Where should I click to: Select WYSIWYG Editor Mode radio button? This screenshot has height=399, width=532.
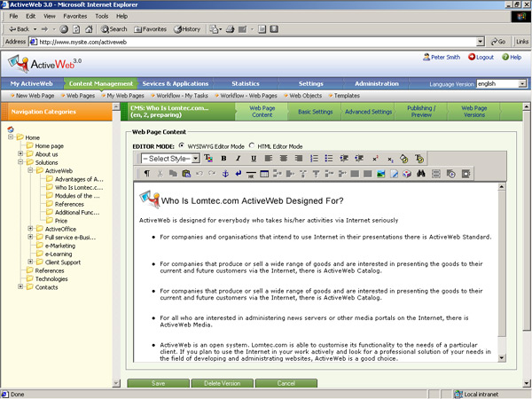click(182, 145)
